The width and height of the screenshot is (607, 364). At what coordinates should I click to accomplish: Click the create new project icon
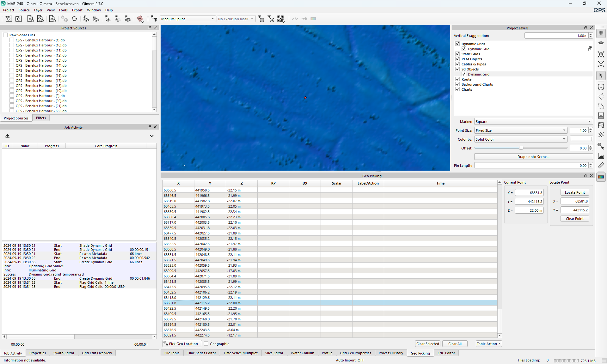coord(9,19)
